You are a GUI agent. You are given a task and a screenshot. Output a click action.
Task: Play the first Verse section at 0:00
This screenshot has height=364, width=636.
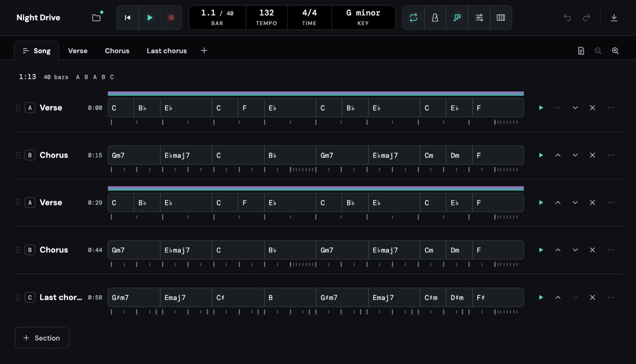coord(541,108)
